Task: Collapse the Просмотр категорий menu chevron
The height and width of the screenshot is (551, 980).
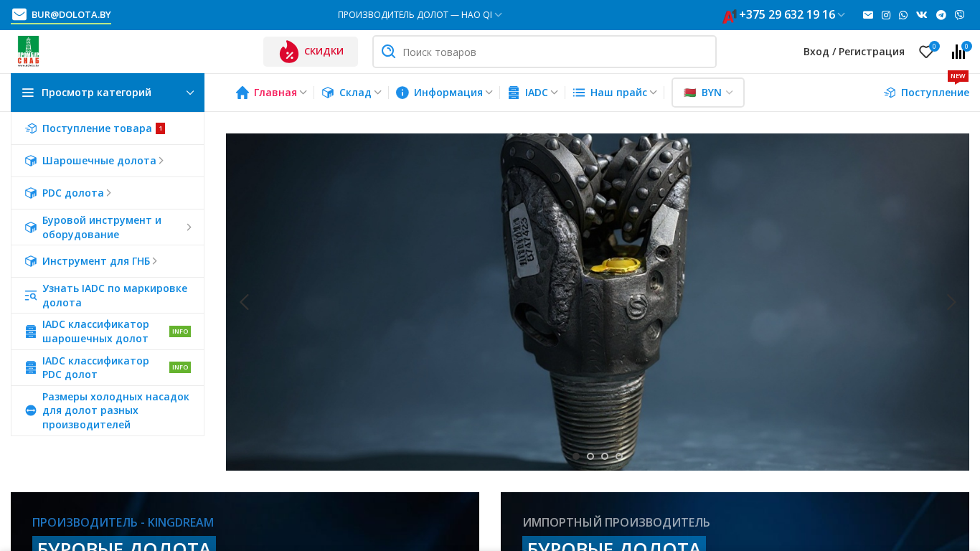Action: click(190, 93)
